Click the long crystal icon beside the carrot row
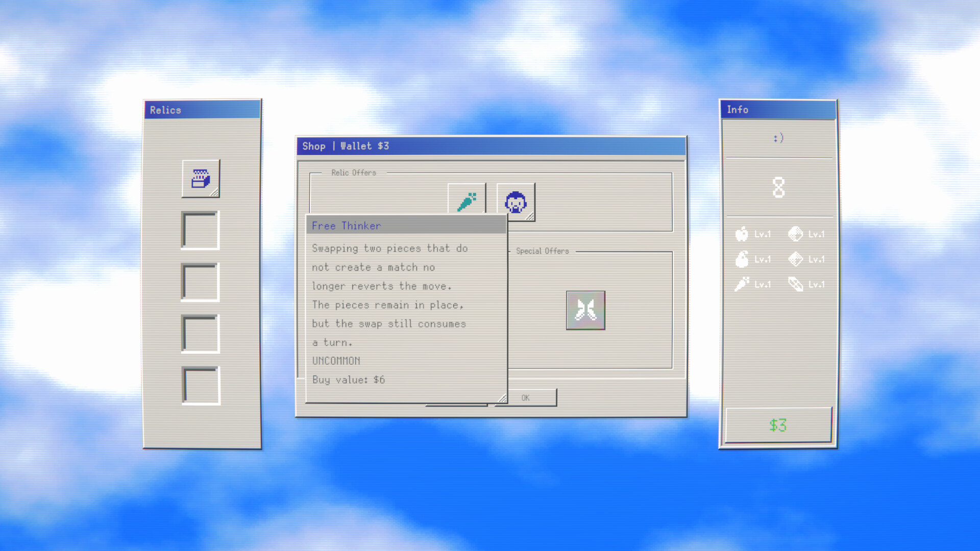Screen dimensions: 980x551 click(795, 284)
